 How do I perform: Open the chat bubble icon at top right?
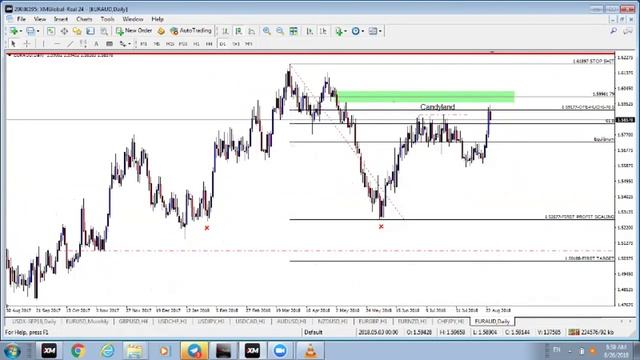point(628,31)
